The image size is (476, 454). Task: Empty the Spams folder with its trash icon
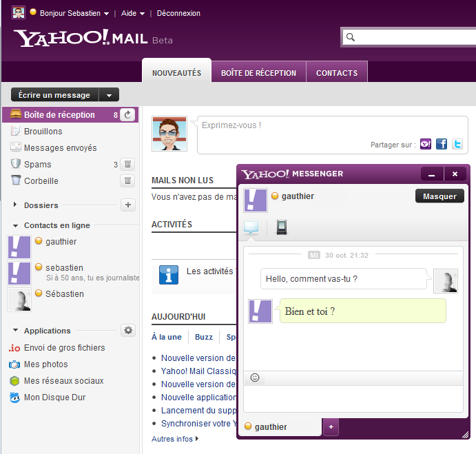tap(127, 164)
